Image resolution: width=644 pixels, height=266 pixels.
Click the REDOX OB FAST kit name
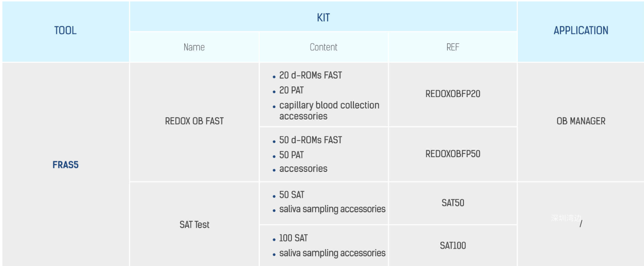pos(194,121)
